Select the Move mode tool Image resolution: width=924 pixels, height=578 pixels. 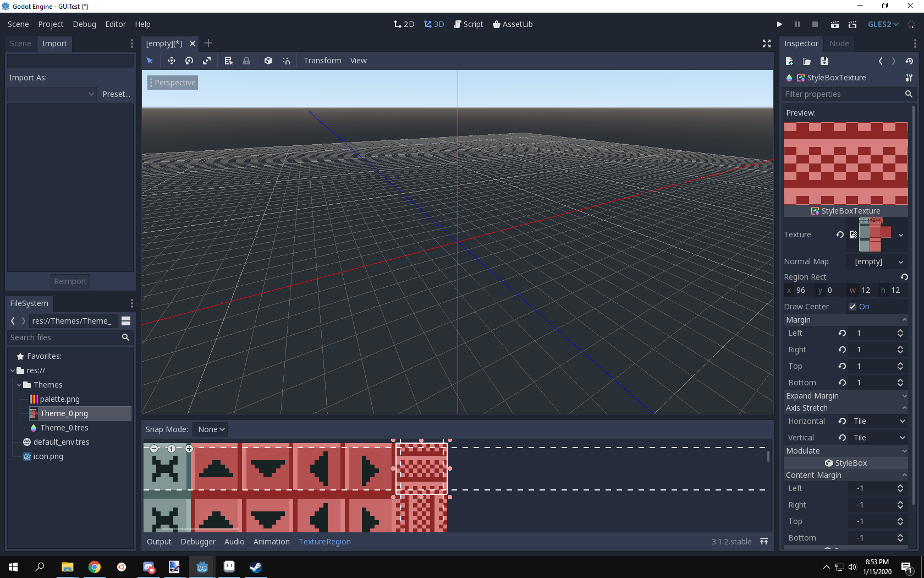[x=171, y=61]
